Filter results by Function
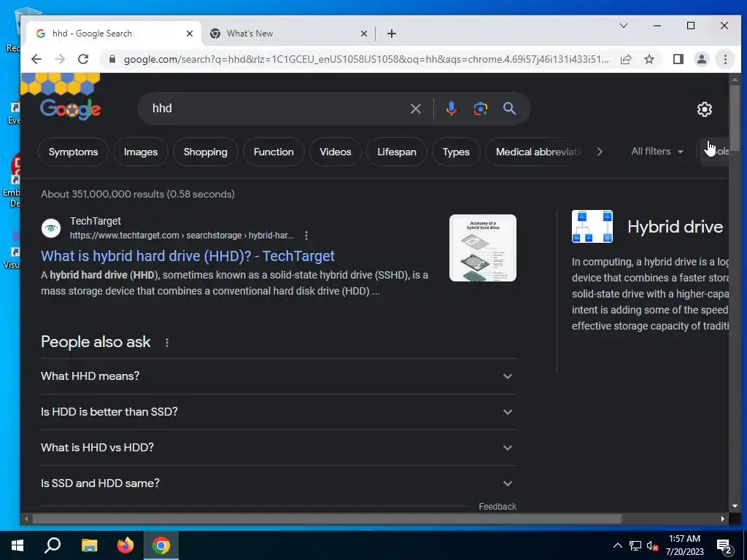 [274, 152]
